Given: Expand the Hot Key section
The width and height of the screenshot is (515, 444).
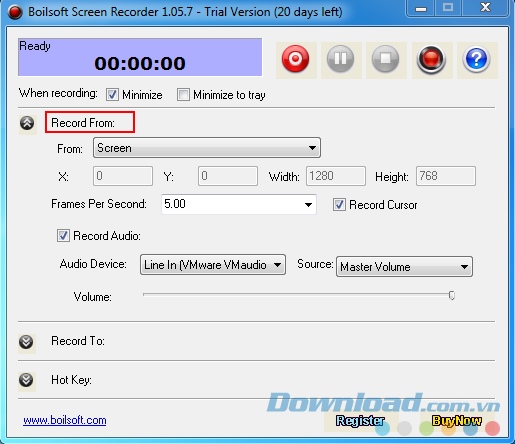Looking at the screenshot, I should click(x=26, y=380).
